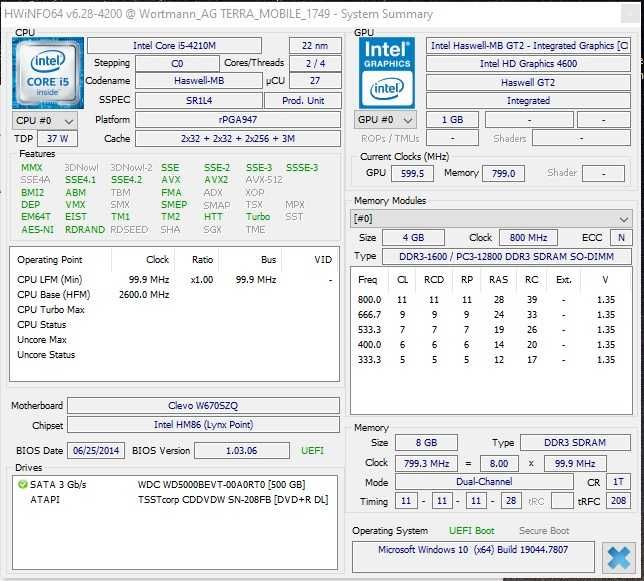
Task: Open the CPU #0 selector dropdown
Action: point(44,121)
